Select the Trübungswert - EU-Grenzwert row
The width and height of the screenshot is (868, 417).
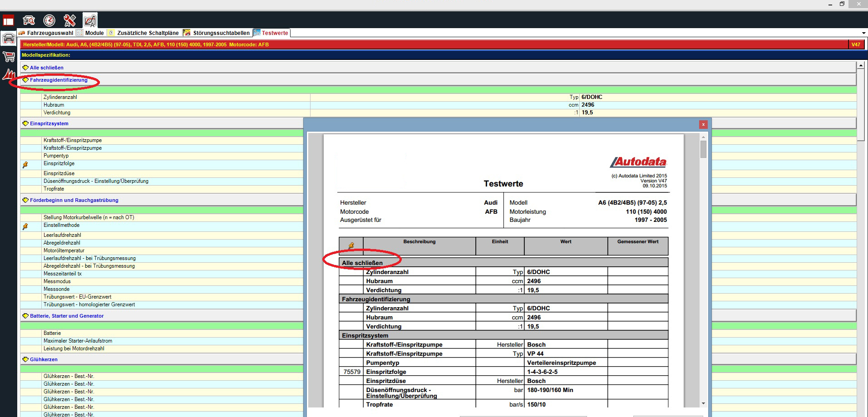pyautogui.click(x=162, y=297)
